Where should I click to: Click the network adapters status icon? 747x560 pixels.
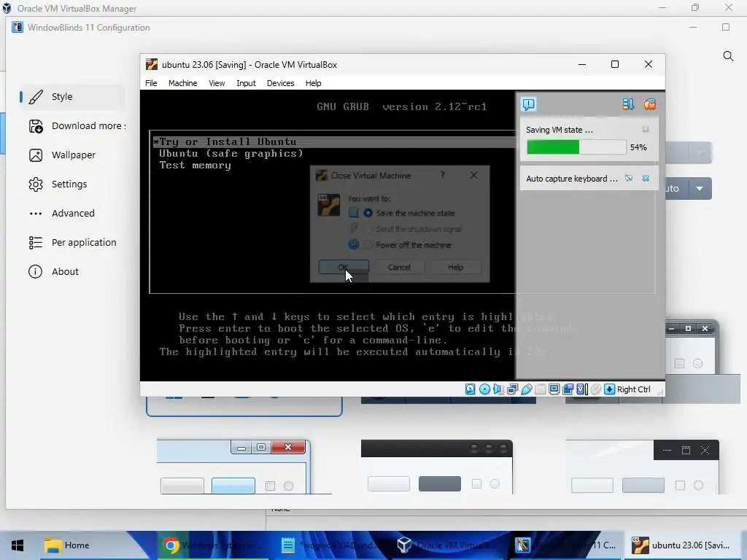[x=513, y=389]
